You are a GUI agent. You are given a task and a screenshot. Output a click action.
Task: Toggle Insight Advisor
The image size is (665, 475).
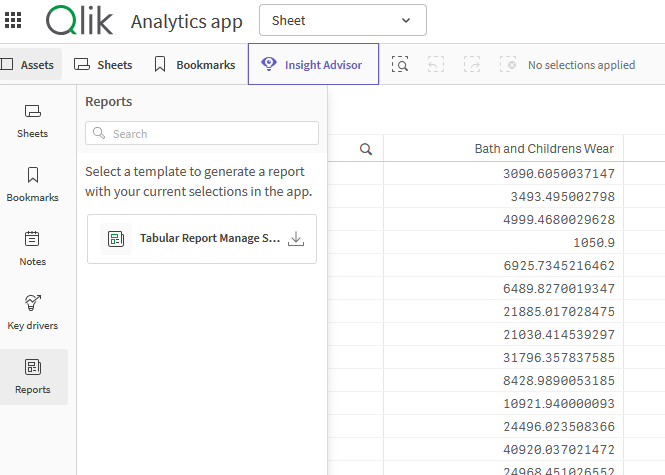(x=313, y=65)
